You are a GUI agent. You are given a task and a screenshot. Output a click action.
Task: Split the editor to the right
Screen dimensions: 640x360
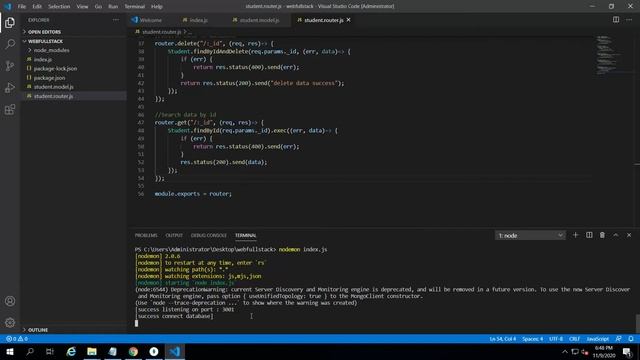(x=616, y=20)
